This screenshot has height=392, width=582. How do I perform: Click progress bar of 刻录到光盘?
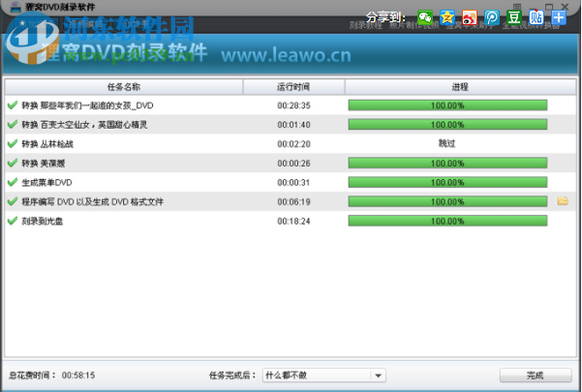point(447,221)
